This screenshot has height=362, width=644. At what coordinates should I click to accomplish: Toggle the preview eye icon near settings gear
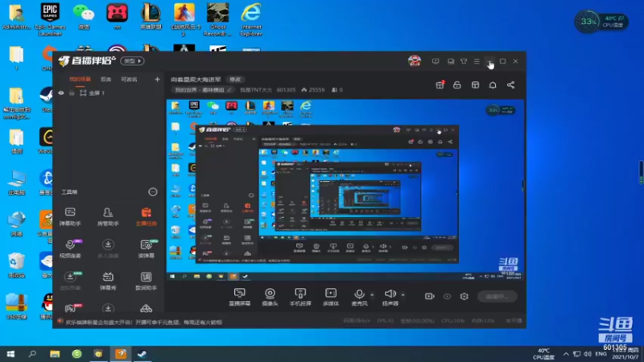pos(448,296)
